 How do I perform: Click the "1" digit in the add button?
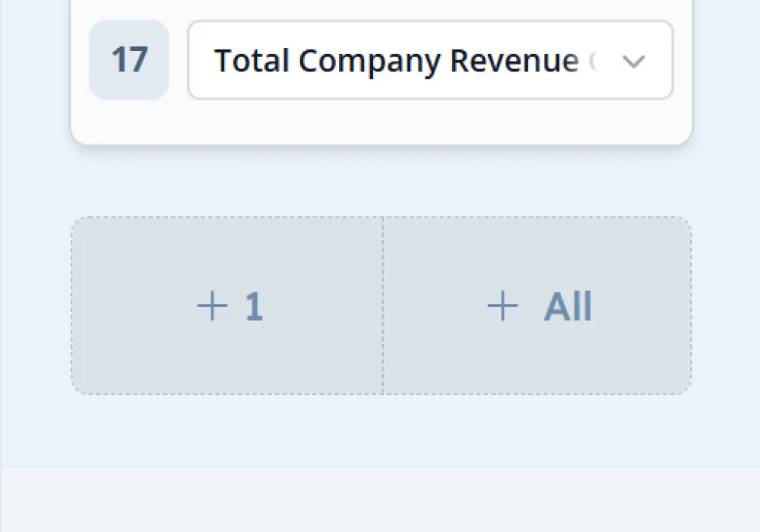pyautogui.click(x=254, y=308)
